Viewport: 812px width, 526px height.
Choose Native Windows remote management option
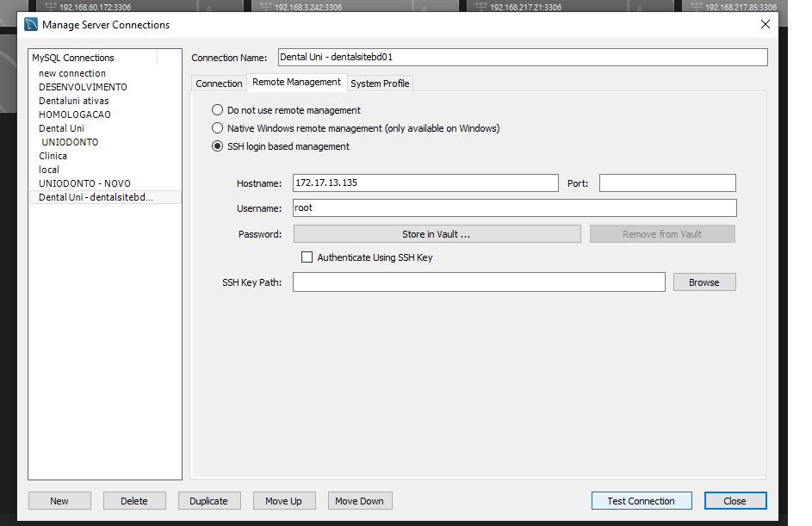point(218,128)
